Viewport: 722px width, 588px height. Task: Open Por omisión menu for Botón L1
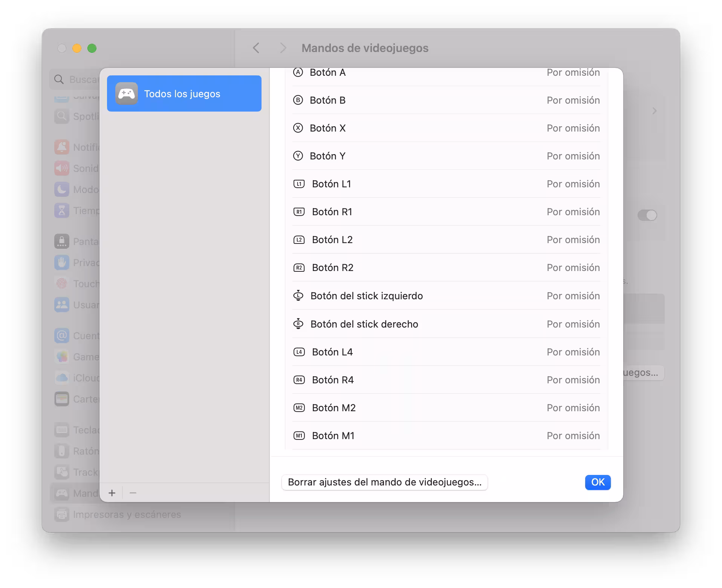click(x=573, y=184)
